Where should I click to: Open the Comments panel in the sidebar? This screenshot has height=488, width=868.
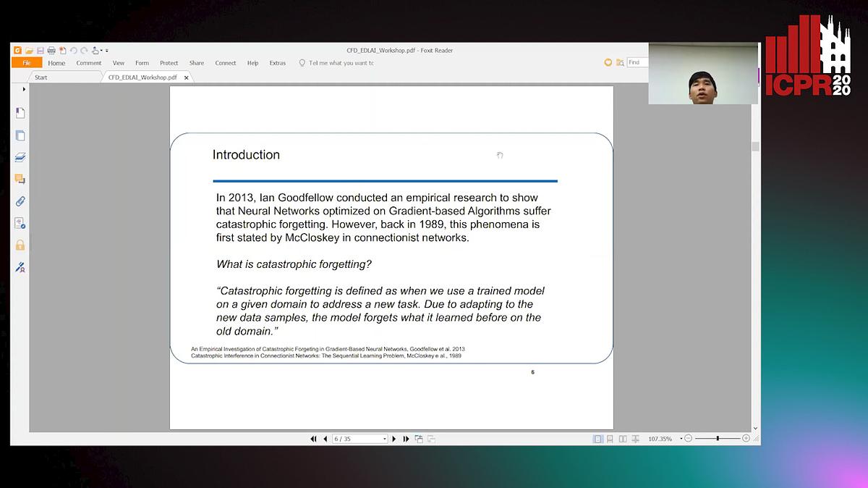pos(20,179)
